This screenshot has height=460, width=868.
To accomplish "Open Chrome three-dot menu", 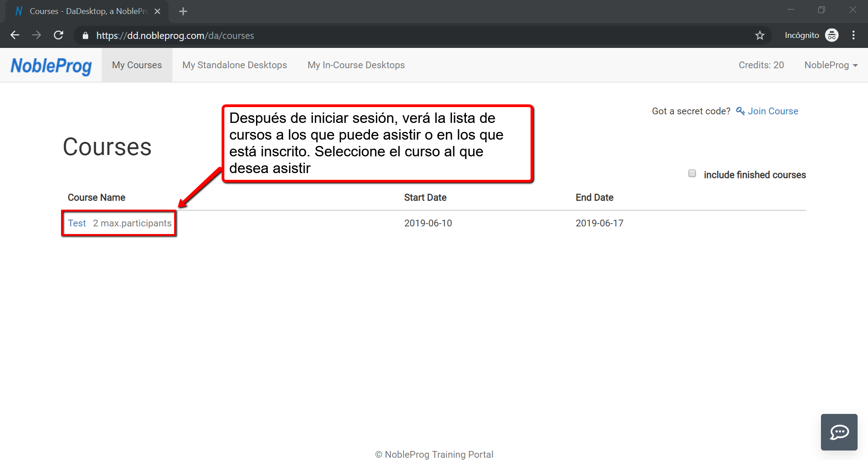I will [x=853, y=35].
